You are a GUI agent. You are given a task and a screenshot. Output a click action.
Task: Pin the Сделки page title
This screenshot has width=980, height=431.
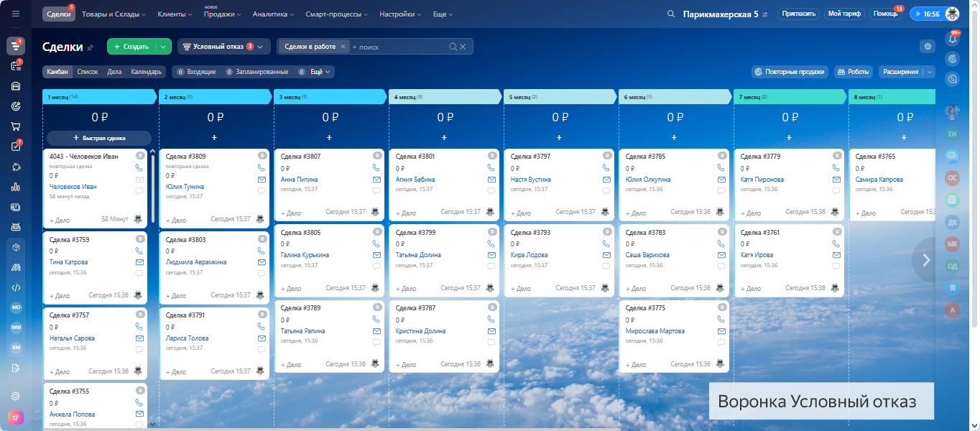tap(91, 47)
